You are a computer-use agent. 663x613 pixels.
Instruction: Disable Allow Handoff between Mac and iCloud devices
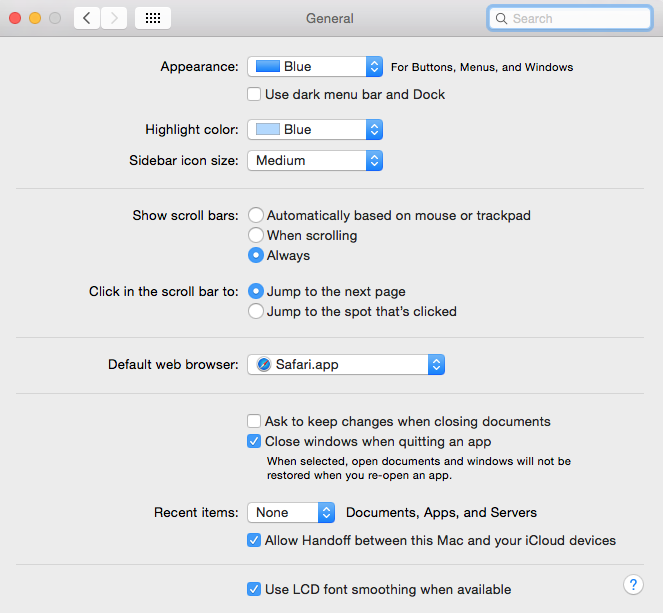point(254,540)
